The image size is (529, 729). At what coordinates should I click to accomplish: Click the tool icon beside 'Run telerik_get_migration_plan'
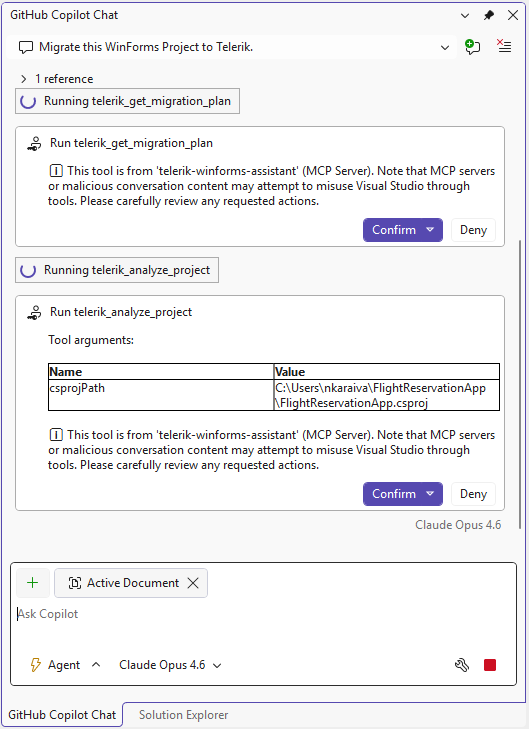(x=34, y=143)
